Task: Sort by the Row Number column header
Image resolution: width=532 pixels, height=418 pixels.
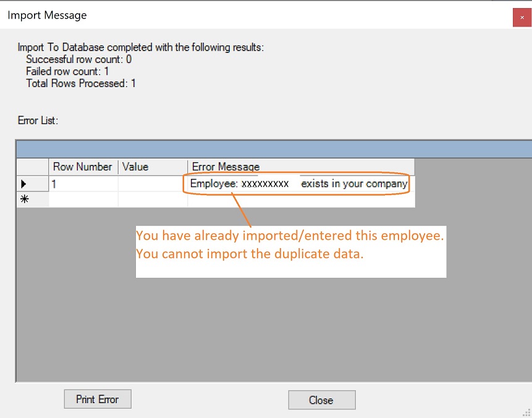Action: point(83,167)
